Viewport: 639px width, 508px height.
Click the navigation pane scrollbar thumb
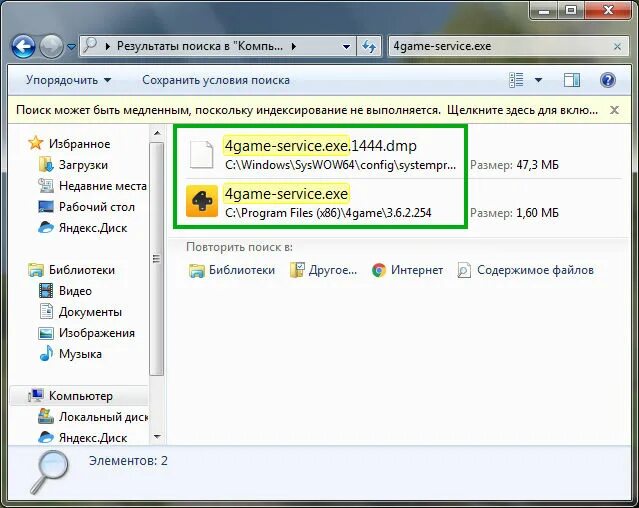[156, 259]
